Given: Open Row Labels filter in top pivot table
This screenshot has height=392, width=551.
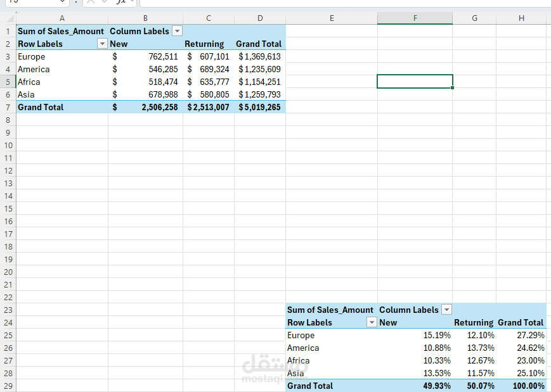Looking at the screenshot, I should (102, 44).
